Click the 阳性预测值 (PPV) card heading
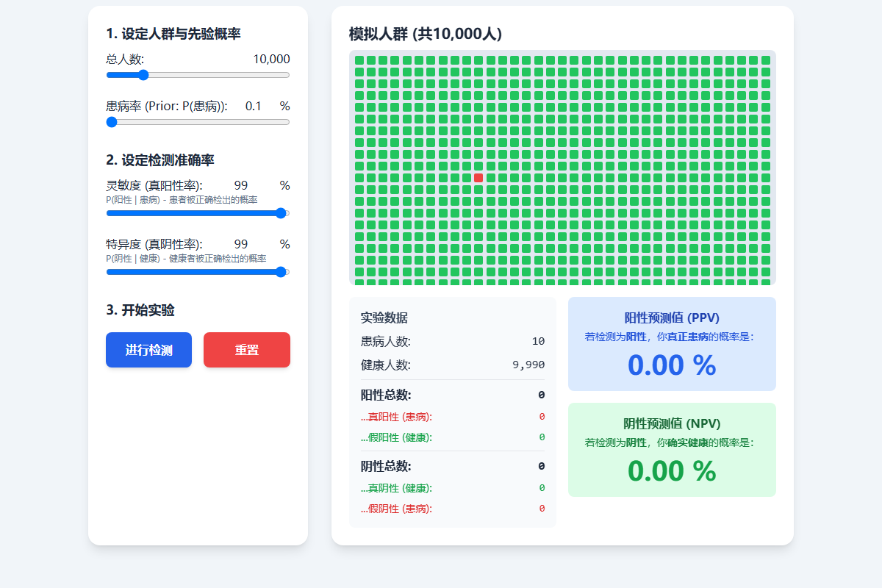This screenshot has width=882, height=588. [x=672, y=318]
